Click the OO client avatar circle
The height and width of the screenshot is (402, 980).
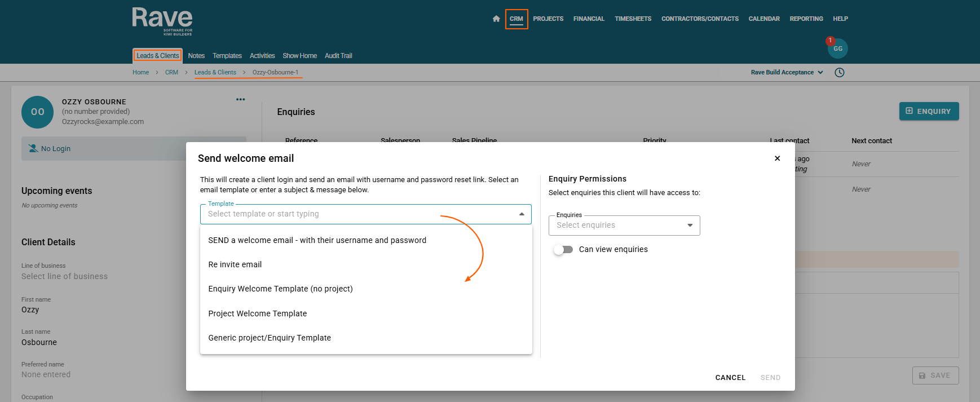37,112
